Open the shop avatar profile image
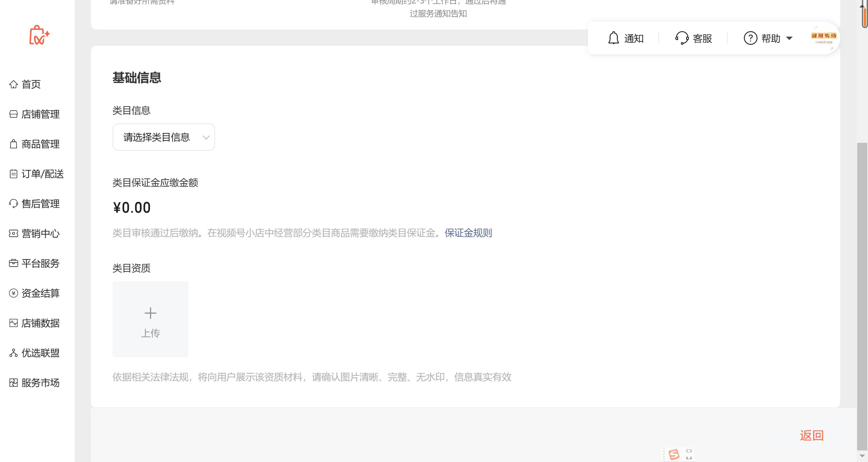 pos(824,38)
